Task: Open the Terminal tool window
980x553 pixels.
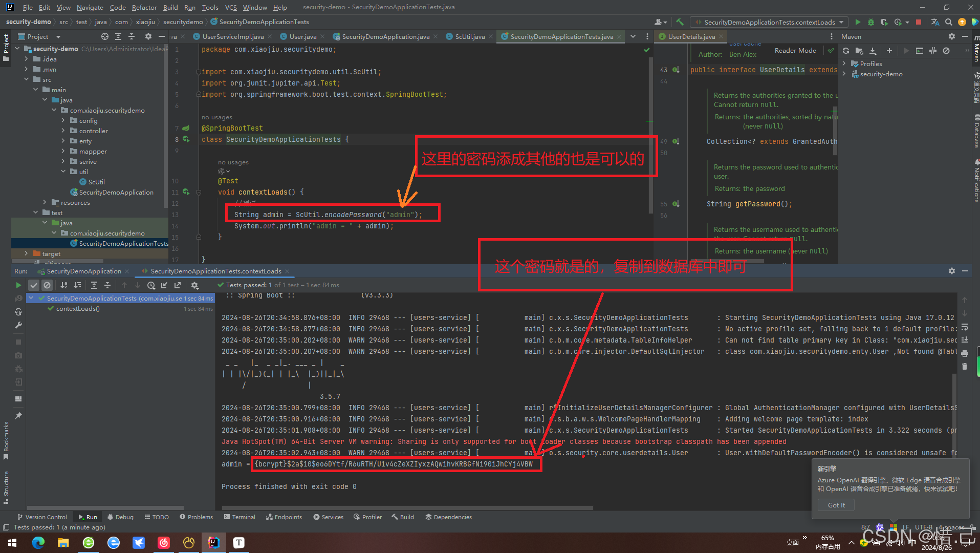Action: (239, 517)
